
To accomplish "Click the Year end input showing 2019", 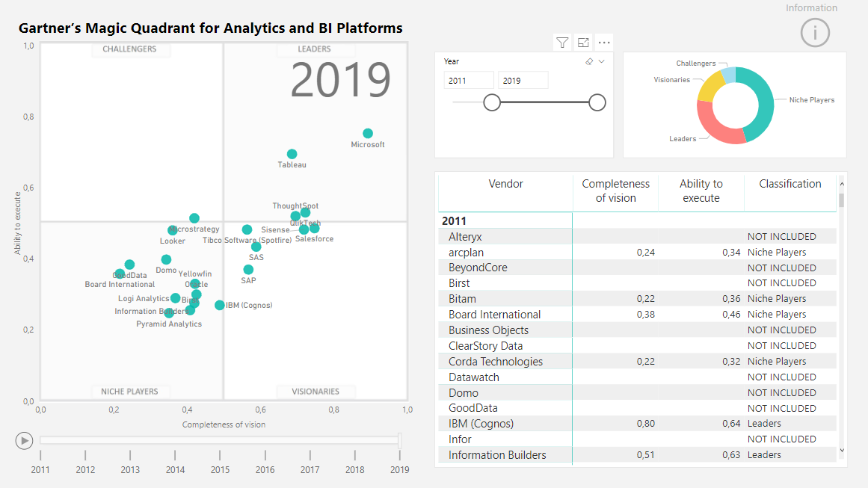I will click(x=523, y=80).
